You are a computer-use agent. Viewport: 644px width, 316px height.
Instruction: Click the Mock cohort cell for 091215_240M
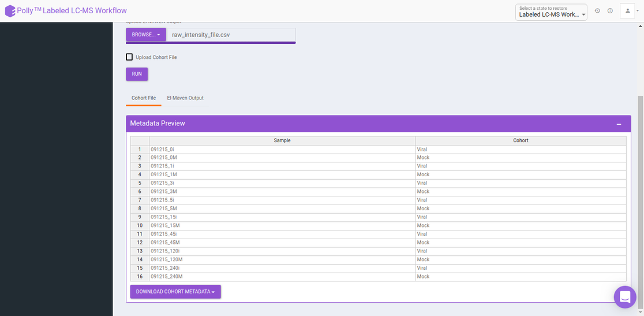[521, 277]
